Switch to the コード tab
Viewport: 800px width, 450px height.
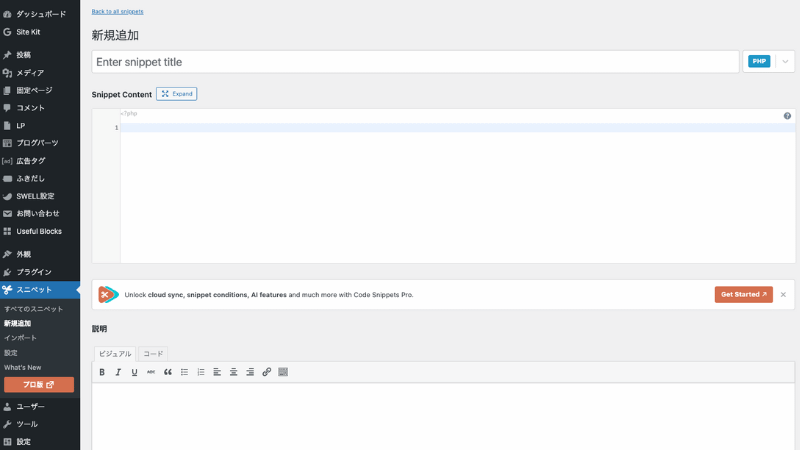153,354
